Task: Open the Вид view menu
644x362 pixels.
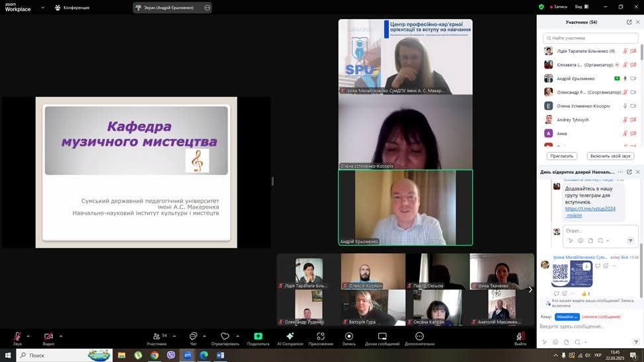Action: point(582,7)
